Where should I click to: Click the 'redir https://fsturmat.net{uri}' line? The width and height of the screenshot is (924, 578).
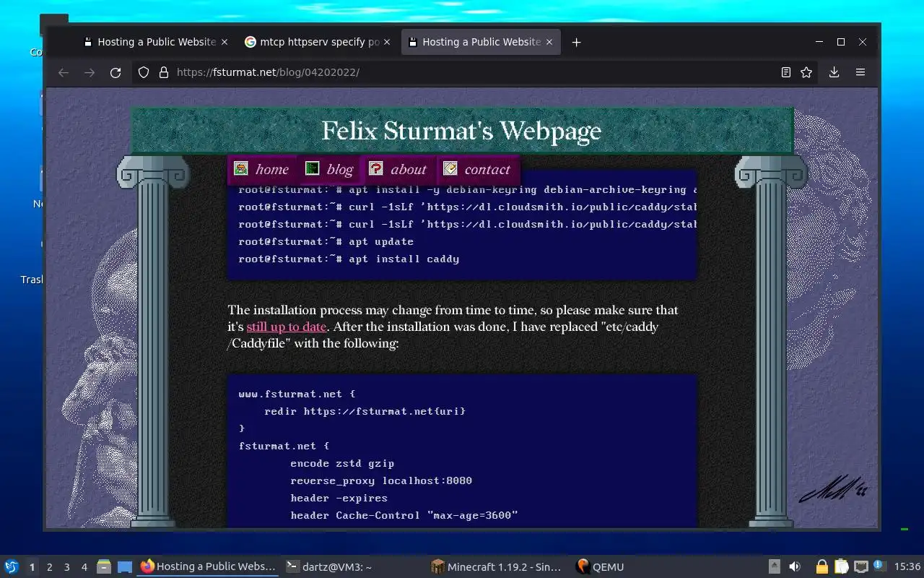point(365,411)
